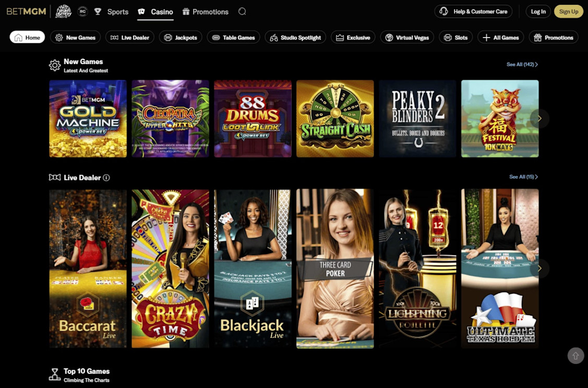Click the Log In button
Viewport: 588px width, 388px height.
tap(538, 11)
